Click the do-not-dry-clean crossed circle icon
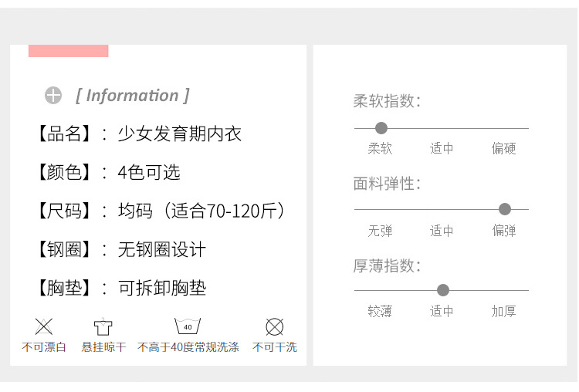This screenshot has width=579, height=392. pyautogui.click(x=274, y=326)
